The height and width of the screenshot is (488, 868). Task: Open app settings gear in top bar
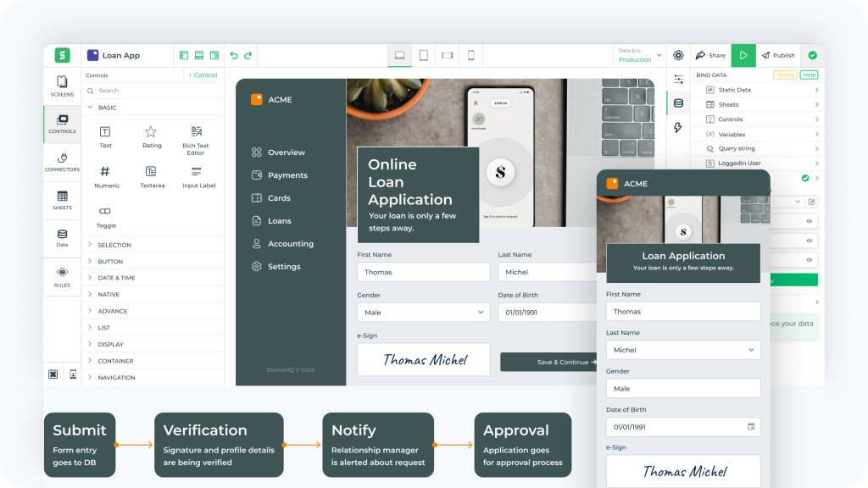(x=678, y=55)
